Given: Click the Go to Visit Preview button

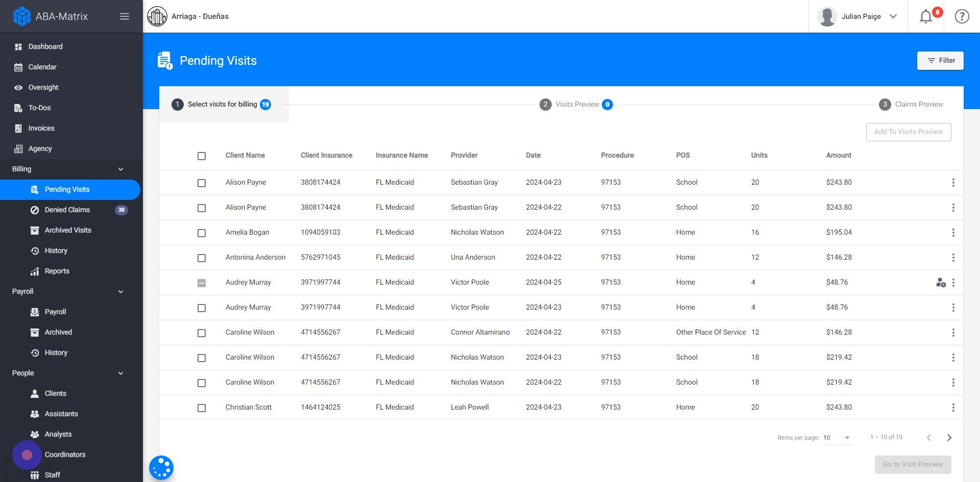Looking at the screenshot, I should pos(913,464).
